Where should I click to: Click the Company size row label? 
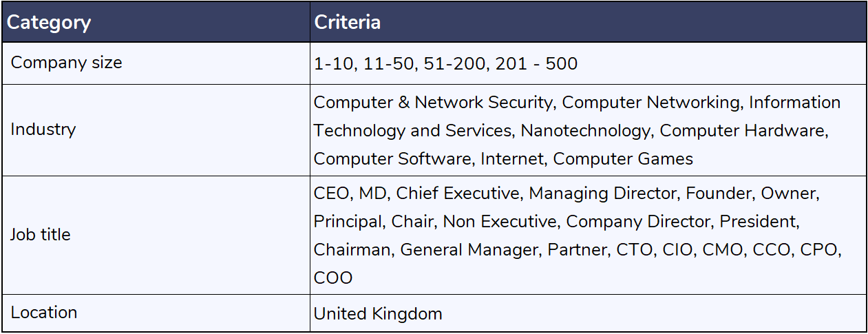tap(67, 63)
